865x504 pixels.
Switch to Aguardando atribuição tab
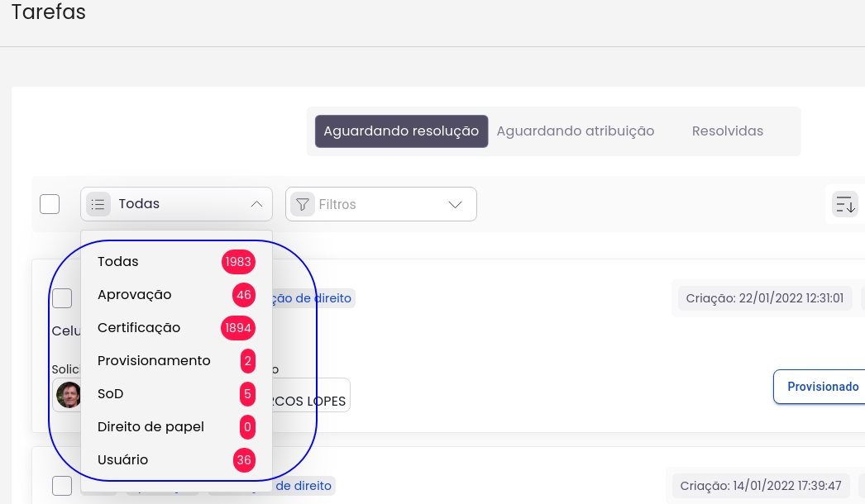(575, 131)
